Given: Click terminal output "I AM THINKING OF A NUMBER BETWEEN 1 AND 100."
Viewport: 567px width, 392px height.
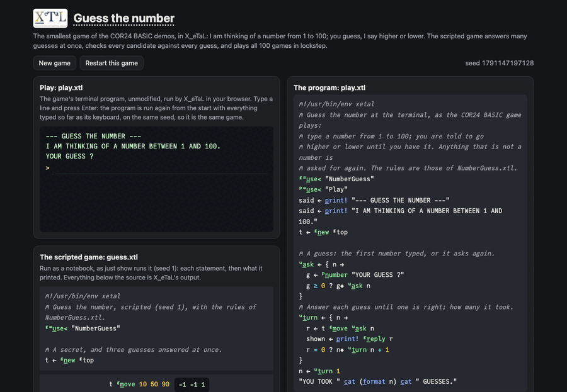Looking at the screenshot, I should point(133,147).
